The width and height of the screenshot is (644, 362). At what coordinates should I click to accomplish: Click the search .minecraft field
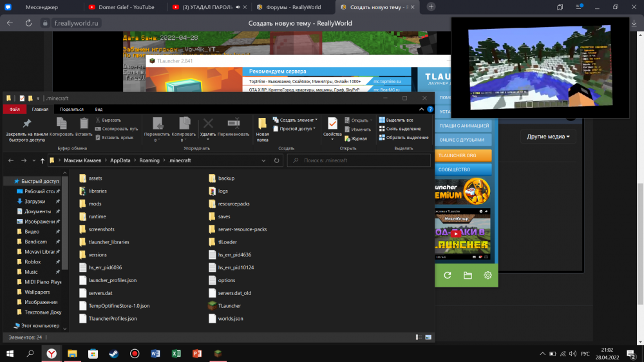click(359, 160)
